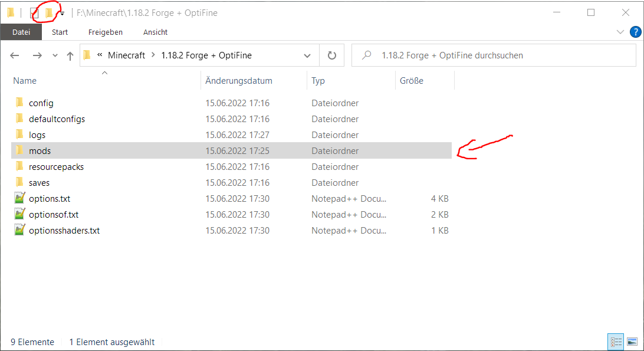Open the address bar history dropdown
The height and width of the screenshot is (351, 644).
[307, 55]
